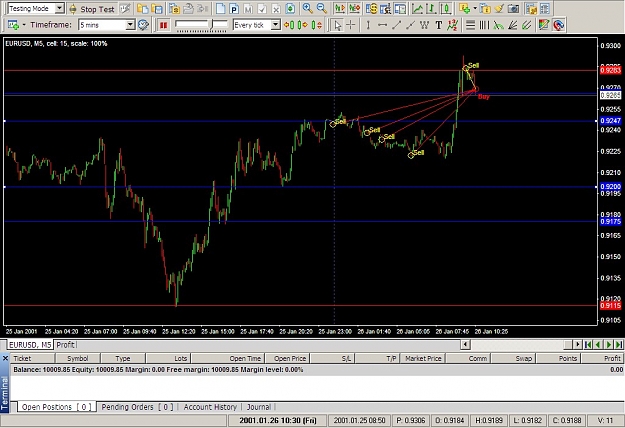Viewport: 625px width, 428px height.
Task: Click the chart scrollbar right arrow
Action: [578, 345]
